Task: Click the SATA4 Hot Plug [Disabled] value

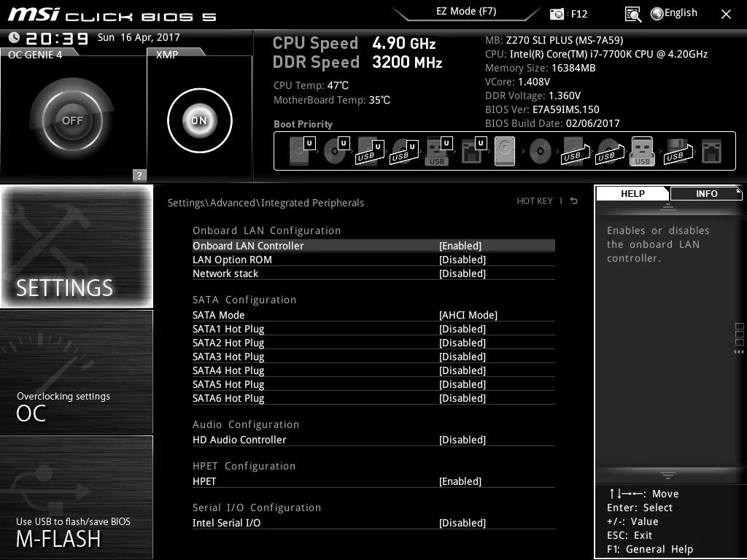Action: tap(462, 370)
